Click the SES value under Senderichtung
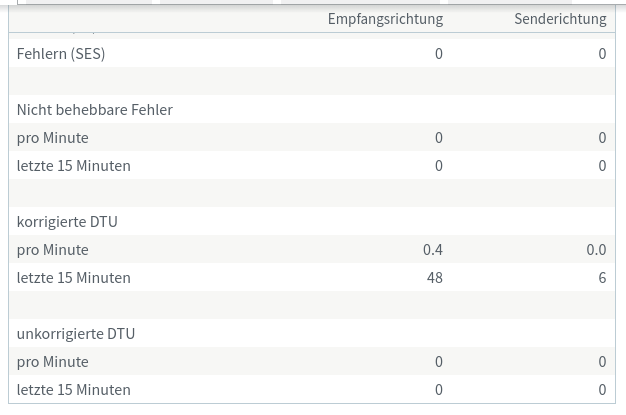 tap(601, 53)
